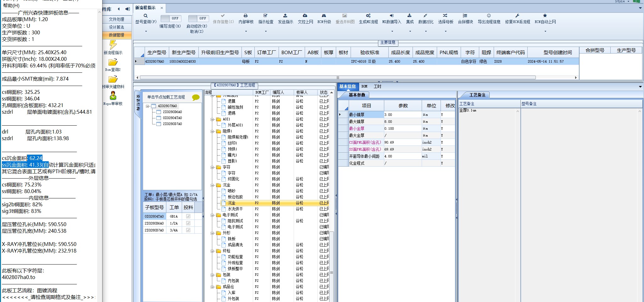
Task: Click the 生成MI流程 gears icon
Action: [x=368, y=16]
